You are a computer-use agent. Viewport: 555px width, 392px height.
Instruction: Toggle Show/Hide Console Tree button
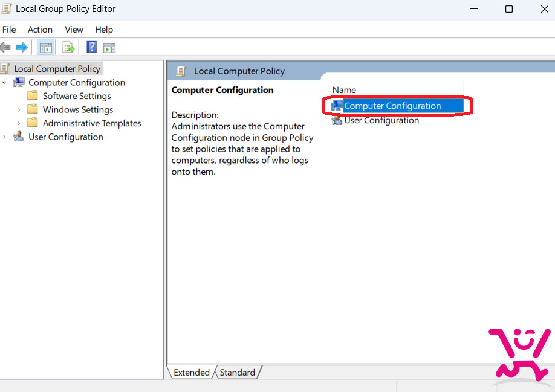(46, 47)
